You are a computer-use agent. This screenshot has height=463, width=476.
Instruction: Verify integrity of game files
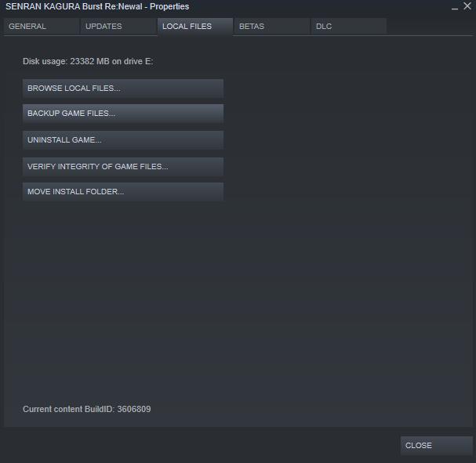pos(123,166)
